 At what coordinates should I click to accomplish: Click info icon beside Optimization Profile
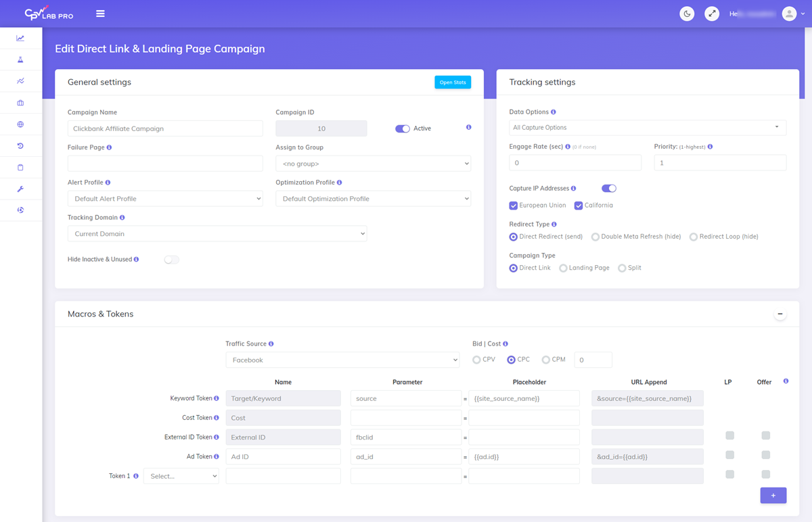(x=339, y=183)
